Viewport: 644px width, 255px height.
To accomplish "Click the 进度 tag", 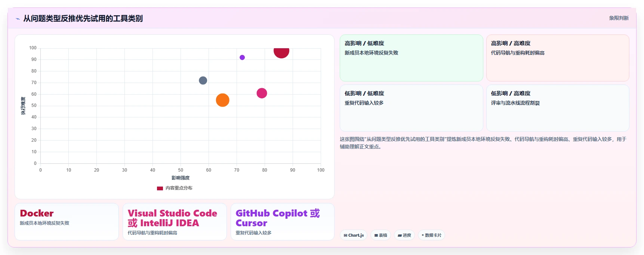I will tap(404, 235).
